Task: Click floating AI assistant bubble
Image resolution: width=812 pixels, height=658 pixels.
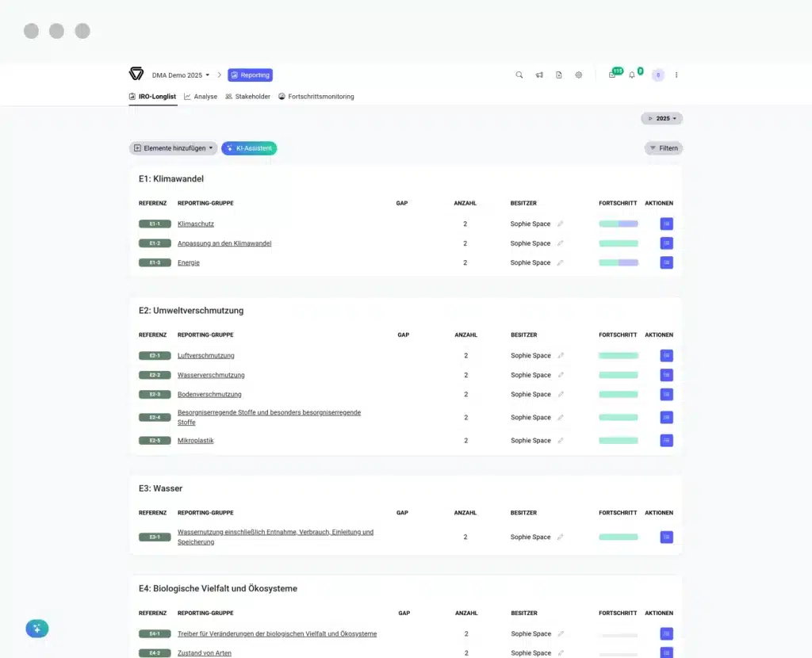Action: click(37, 629)
